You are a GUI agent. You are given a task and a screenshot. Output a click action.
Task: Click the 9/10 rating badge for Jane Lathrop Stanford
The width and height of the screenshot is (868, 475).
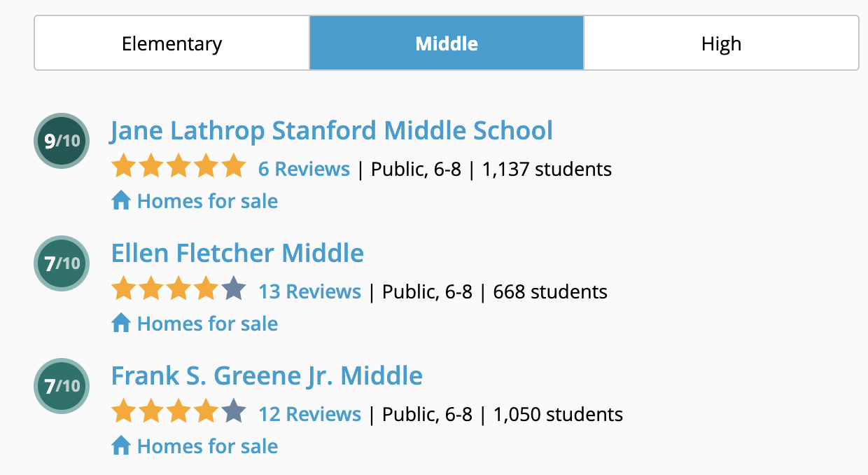62,141
